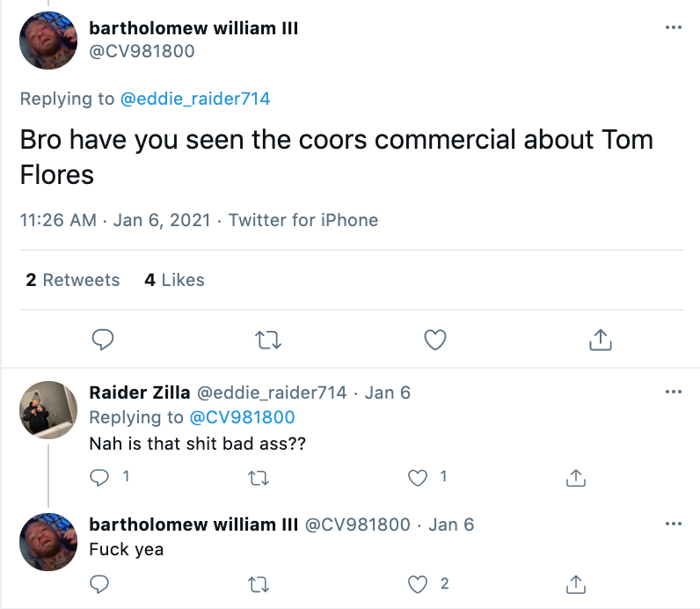Reply to the main Tom Flores tweet

click(x=103, y=339)
